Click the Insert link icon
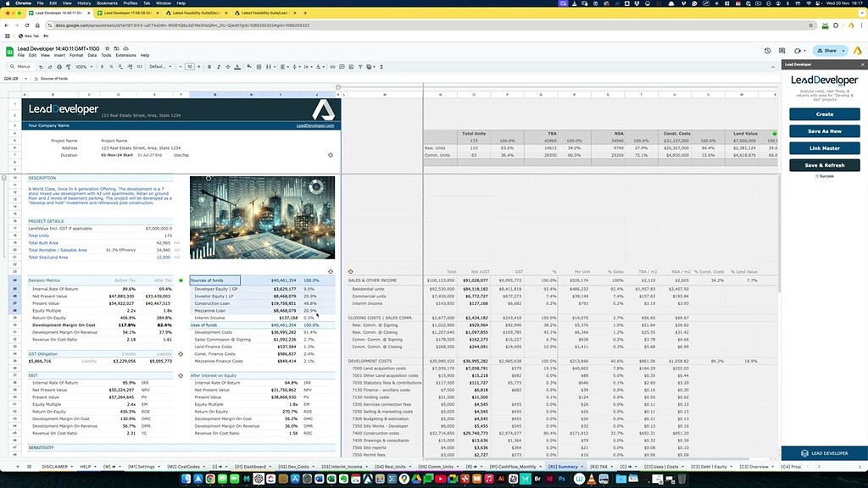 (x=332, y=66)
